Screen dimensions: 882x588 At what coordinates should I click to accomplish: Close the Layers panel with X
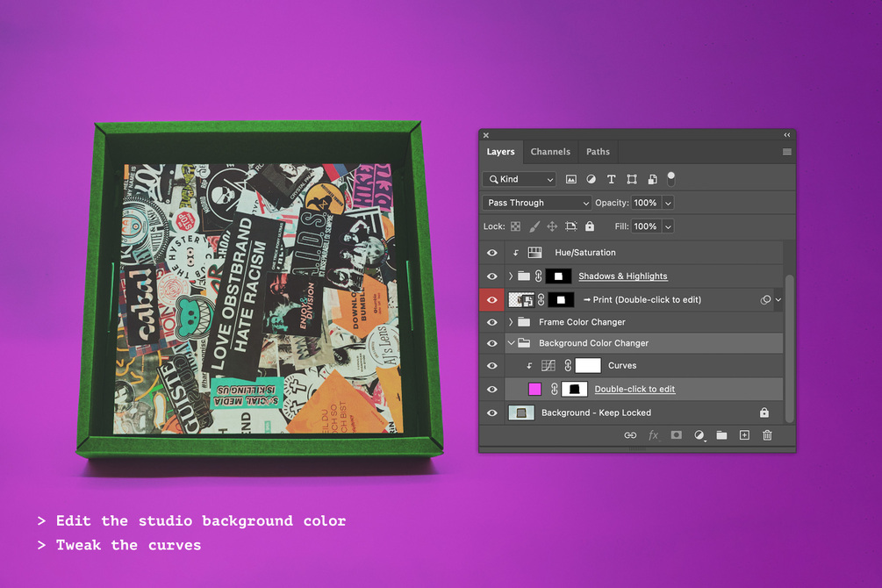pyautogui.click(x=486, y=135)
